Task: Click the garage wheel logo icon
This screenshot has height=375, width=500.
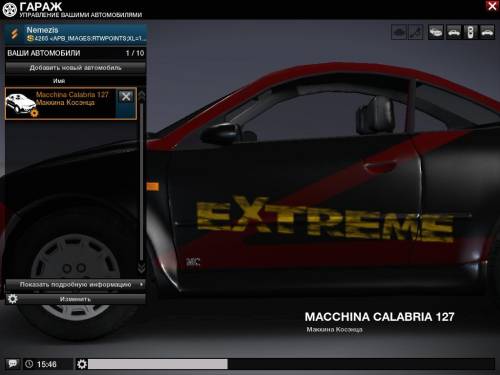Action: [x=9, y=10]
